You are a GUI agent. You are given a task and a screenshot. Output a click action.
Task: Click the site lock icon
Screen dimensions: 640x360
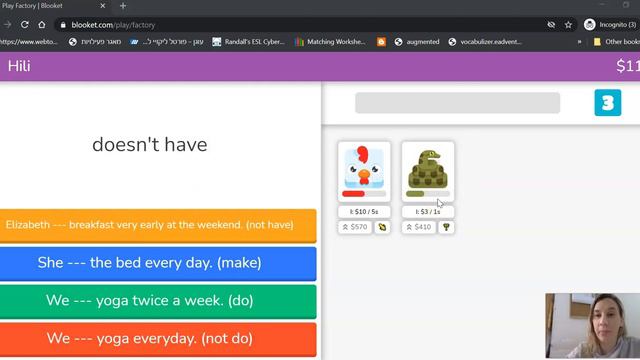[63, 25]
